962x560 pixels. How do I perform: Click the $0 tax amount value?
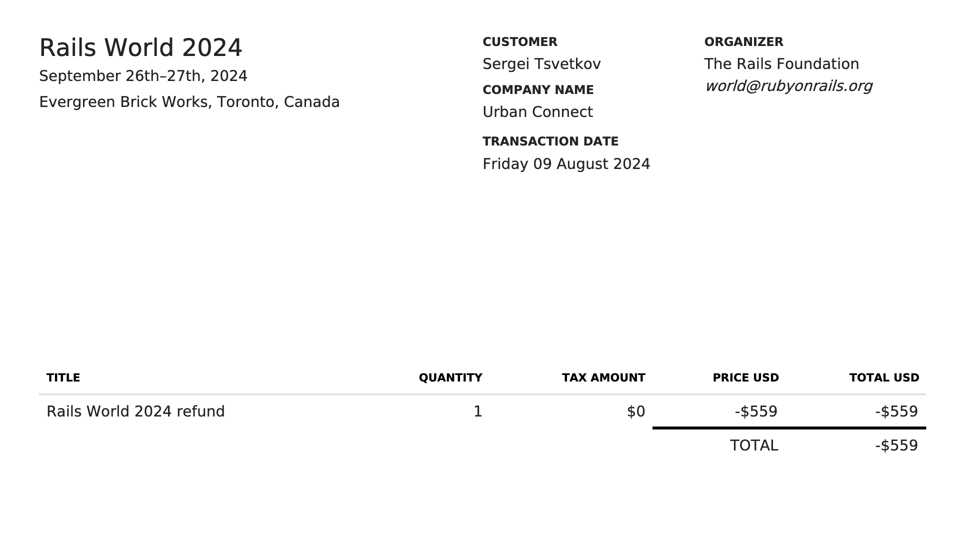tap(636, 411)
